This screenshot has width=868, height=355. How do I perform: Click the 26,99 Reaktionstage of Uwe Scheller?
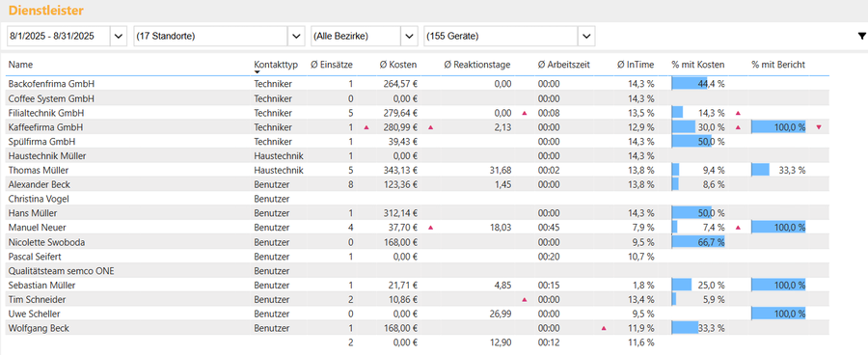(501, 314)
